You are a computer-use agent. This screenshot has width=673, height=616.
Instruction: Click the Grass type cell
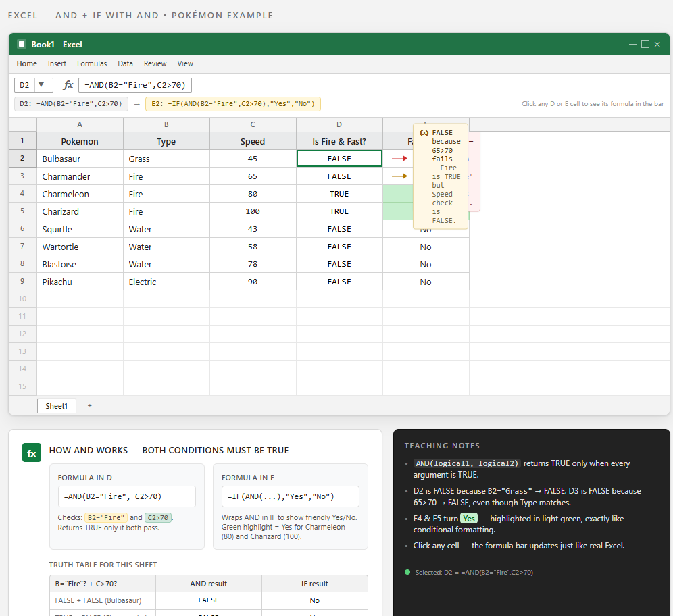[x=166, y=159]
